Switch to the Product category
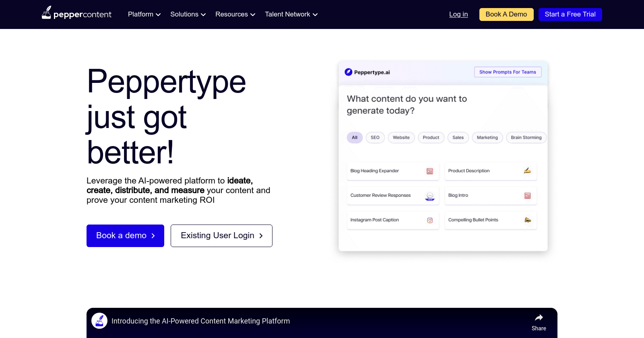The height and width of the screenshot is (338, 644). click(431, 138)
